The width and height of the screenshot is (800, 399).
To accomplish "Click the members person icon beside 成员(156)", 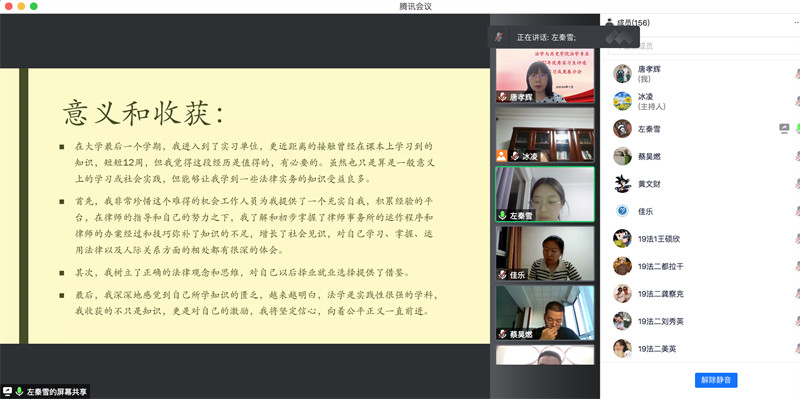I will point(609,22).
